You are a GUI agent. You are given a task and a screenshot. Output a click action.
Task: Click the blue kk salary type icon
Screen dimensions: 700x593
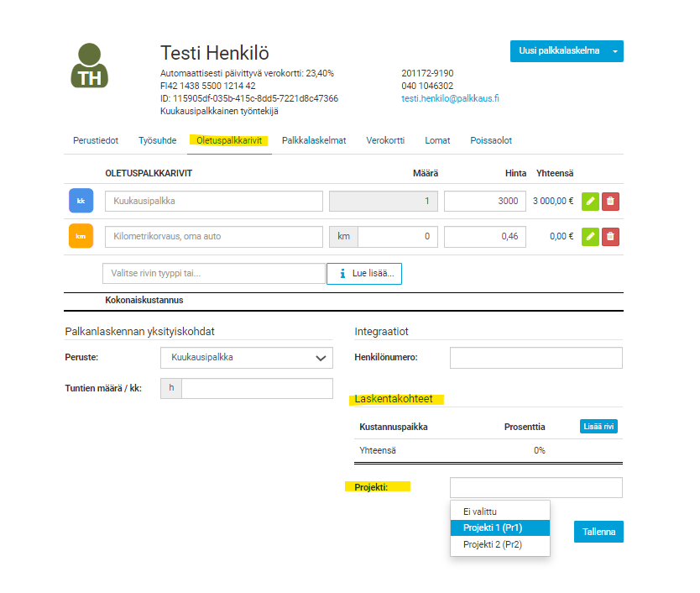(81, 201)
